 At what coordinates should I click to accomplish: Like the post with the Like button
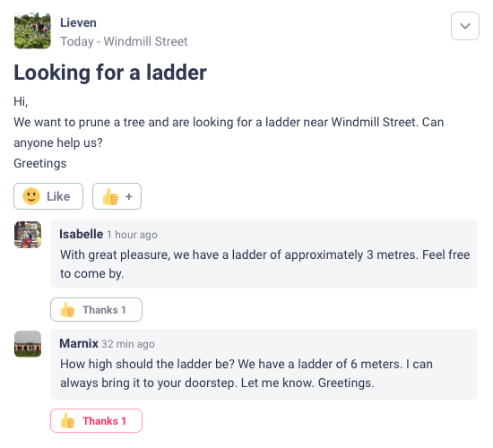pyautogui.click(x=48, y=196)
